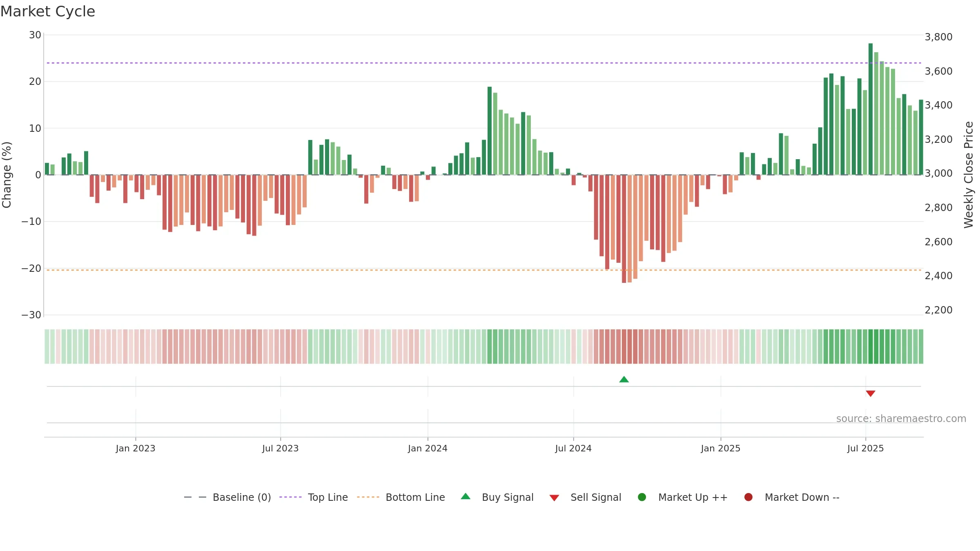Click the Jan 2024 x-axis label
This screenshot has height=551, width=980.
428,448
